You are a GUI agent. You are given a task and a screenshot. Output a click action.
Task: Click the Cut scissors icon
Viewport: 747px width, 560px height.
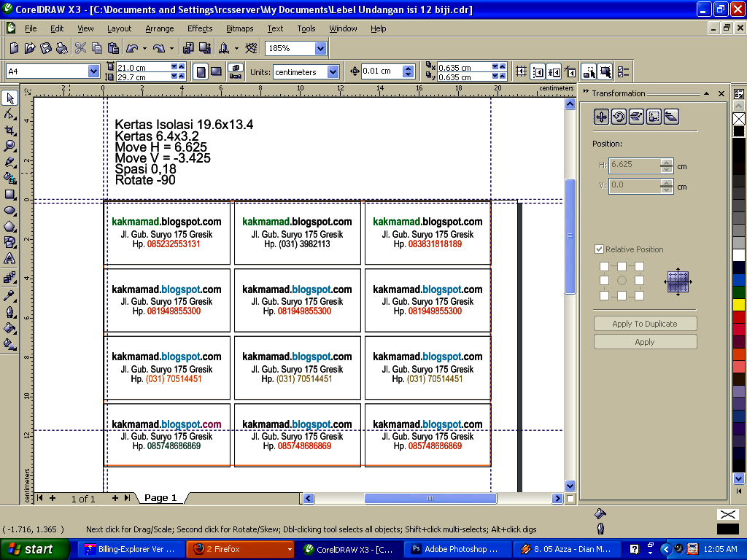pos(80,48)
